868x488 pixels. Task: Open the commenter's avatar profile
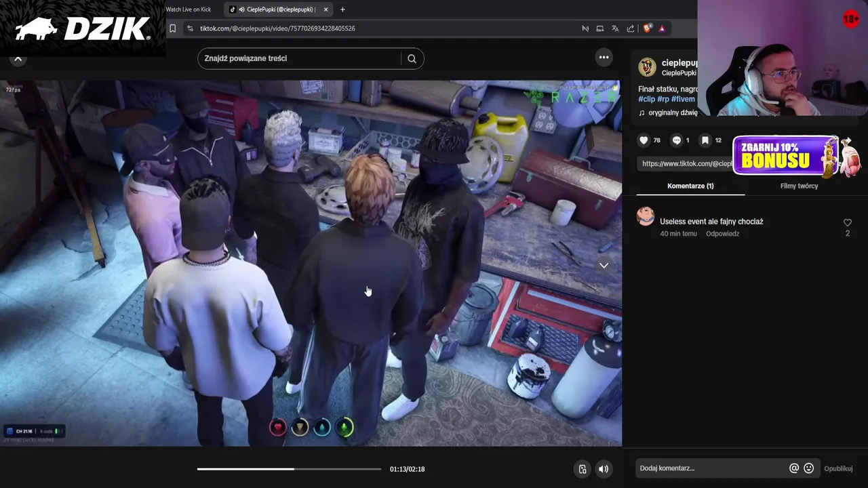[x=646, y=217]
